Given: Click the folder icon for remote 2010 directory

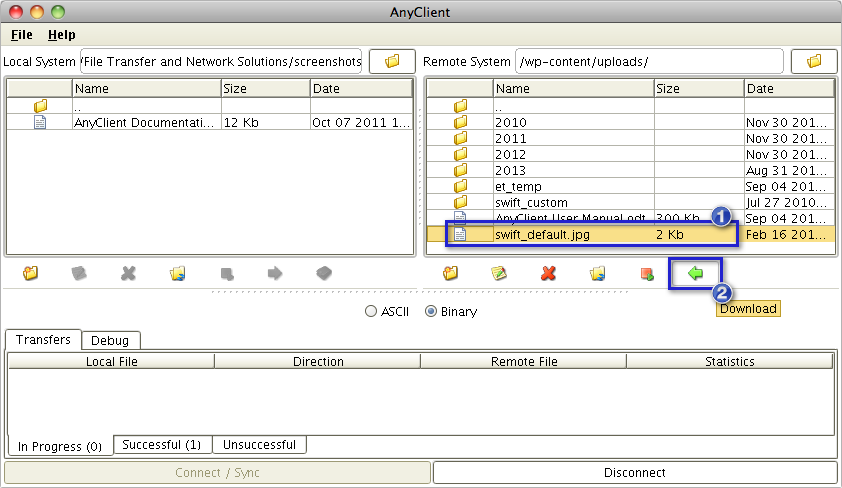Looking at the screenshot, I should (x=460, y=122).
